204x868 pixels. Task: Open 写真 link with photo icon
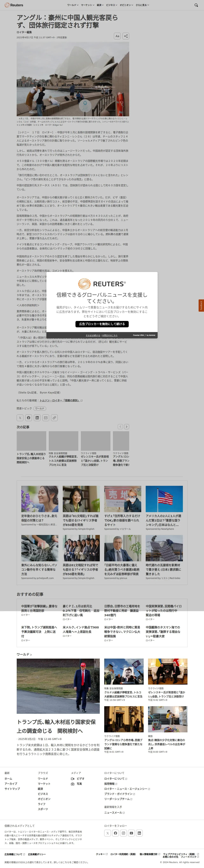pyautogui.click(x=76, y=784)
